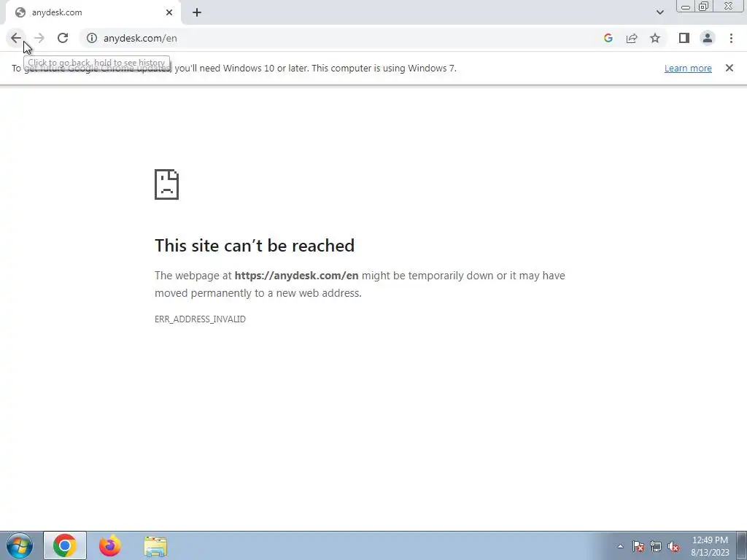The height and width of the screenshot is (560, 747).
Task: Select the anydesk.com tab
Action: click(x=93, y=12)
